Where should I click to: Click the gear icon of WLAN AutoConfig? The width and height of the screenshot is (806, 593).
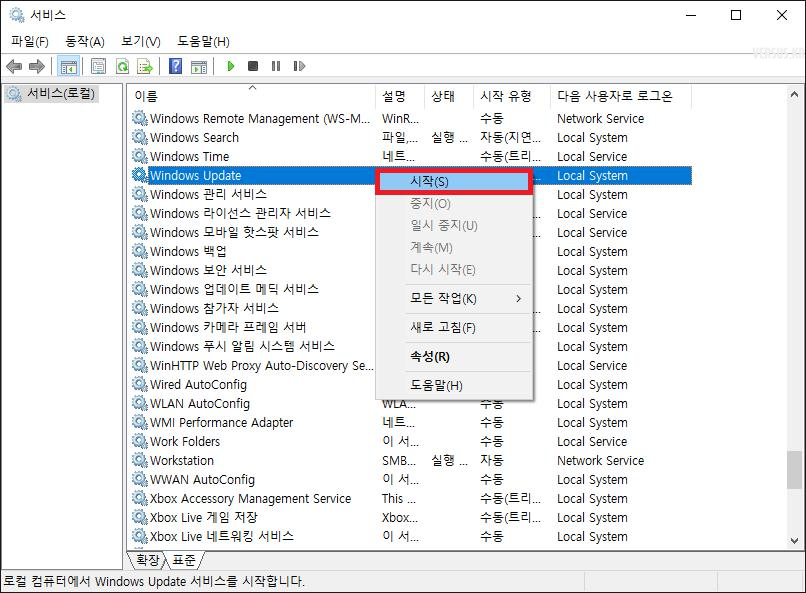[x=139, y=403]
